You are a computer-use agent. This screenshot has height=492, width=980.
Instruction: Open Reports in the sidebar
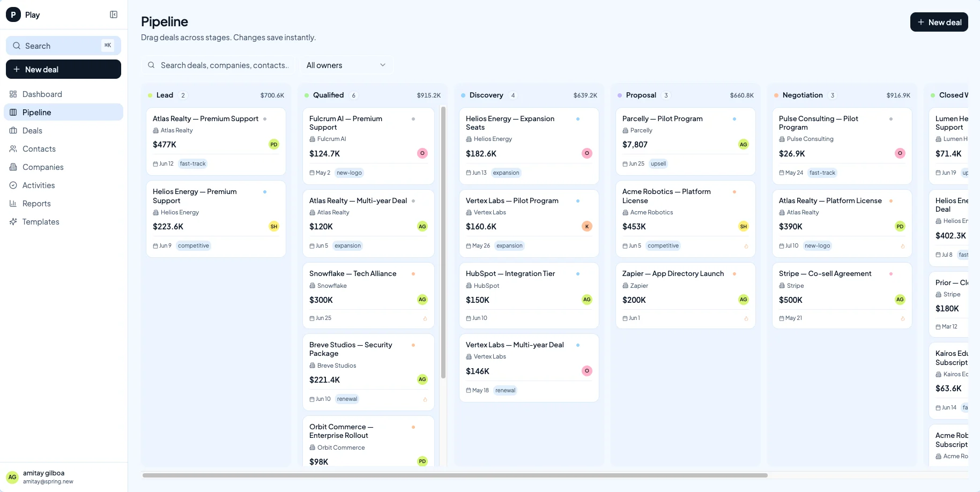[63, 203]
